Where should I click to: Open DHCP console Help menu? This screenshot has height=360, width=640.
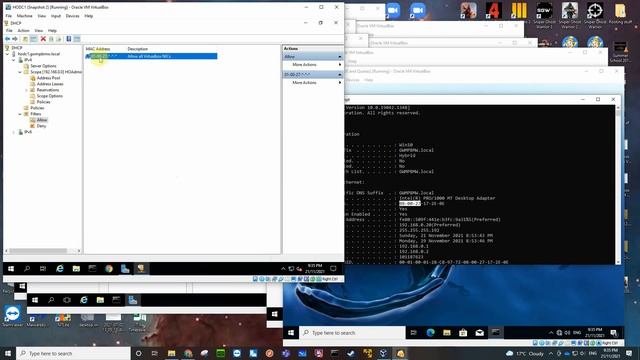(52, 31)
